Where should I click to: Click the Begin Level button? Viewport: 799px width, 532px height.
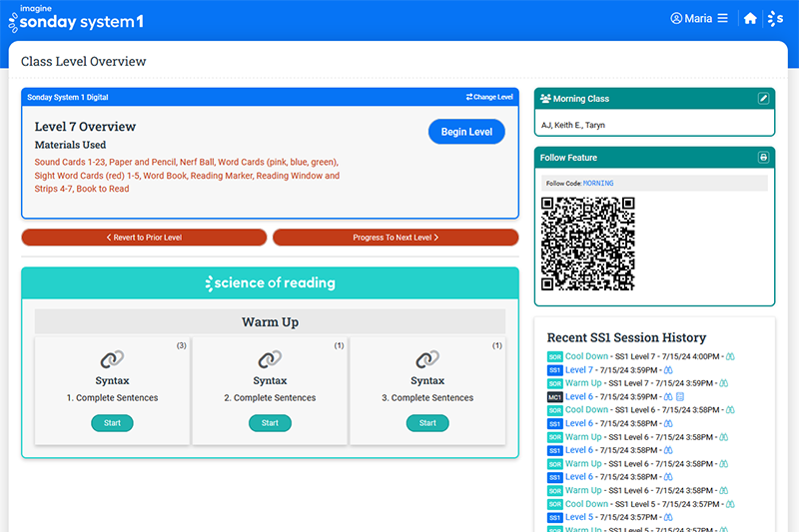[x=466, y=132]
